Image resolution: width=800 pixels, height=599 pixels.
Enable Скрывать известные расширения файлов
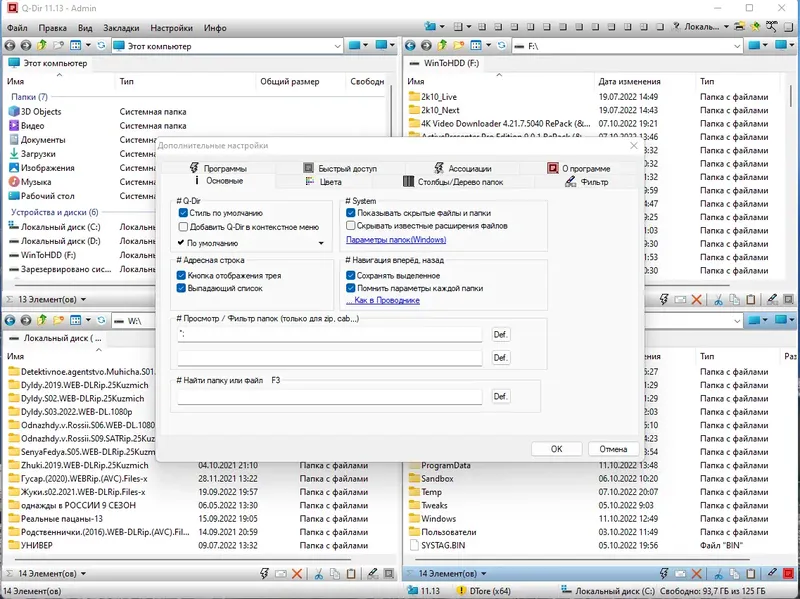tap(351, 226)
